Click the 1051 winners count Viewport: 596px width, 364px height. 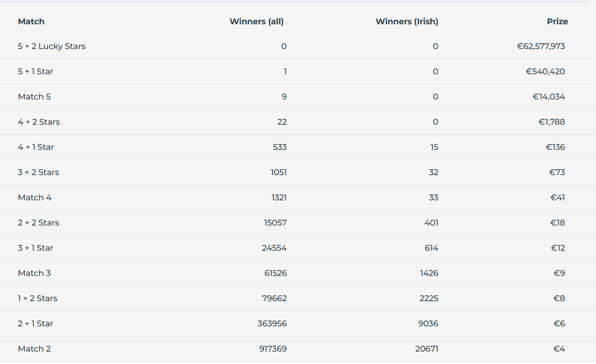(279, 172)
